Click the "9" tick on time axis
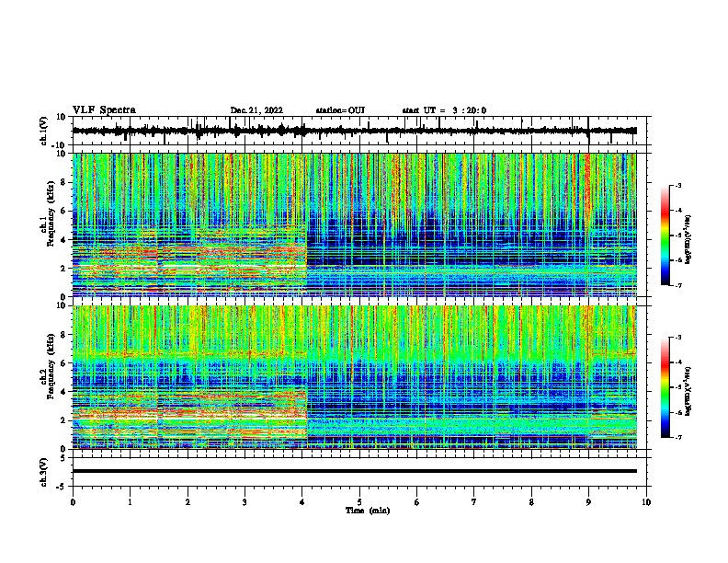 tap(588, 502)
